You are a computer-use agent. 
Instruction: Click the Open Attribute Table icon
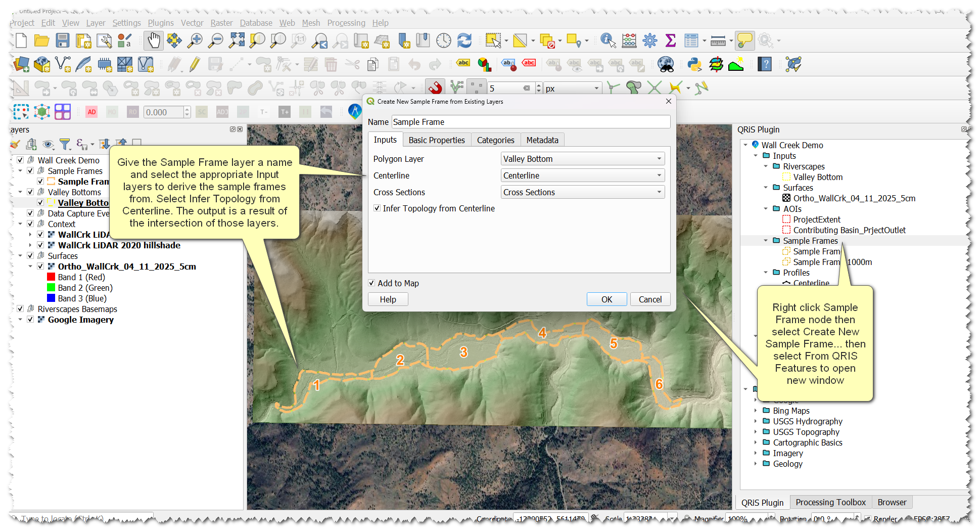[691, 40]
